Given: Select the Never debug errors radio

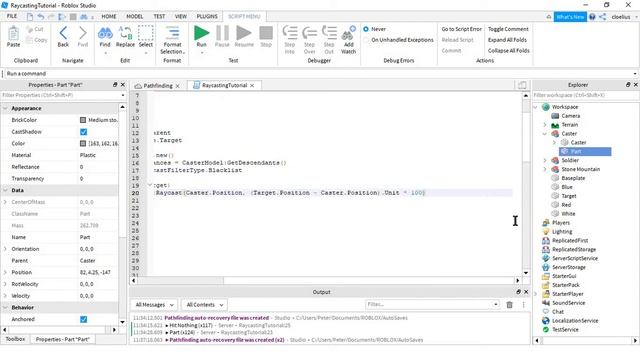Looking at the screenshot, I should (x=366, y=29).
